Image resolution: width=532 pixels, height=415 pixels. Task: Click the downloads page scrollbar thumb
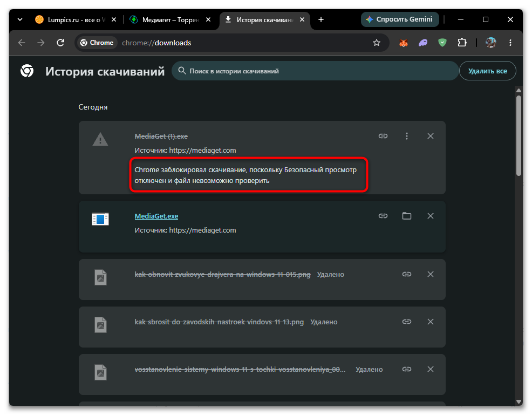[x=519, y=136]
